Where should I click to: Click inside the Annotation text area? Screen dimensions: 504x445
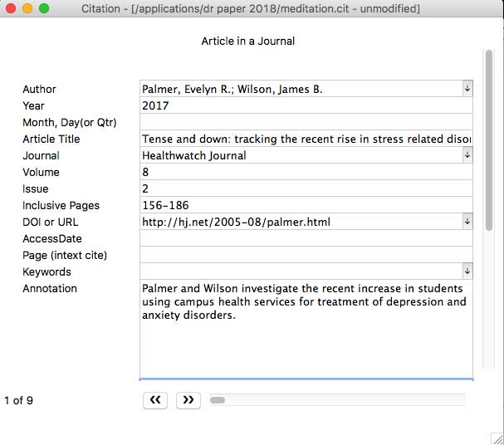pyautogui.click(x=306, y=340)
